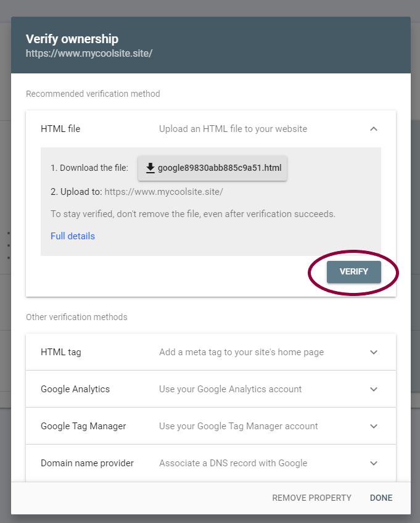Screen dimensions: 420x523
Task: Collapse the HTML file section chevron
Action: (x=374, y=129)
